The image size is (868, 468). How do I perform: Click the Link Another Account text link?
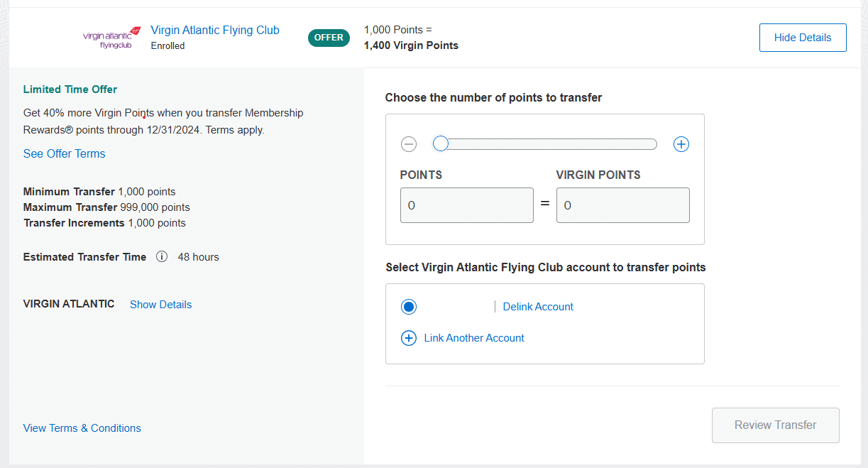[474, 338]
